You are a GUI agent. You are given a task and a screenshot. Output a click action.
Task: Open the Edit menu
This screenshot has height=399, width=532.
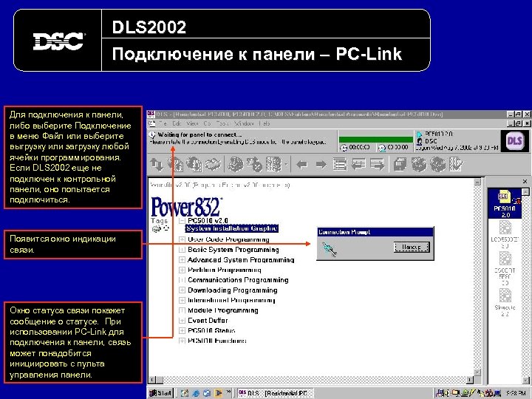tap(177, 123)
